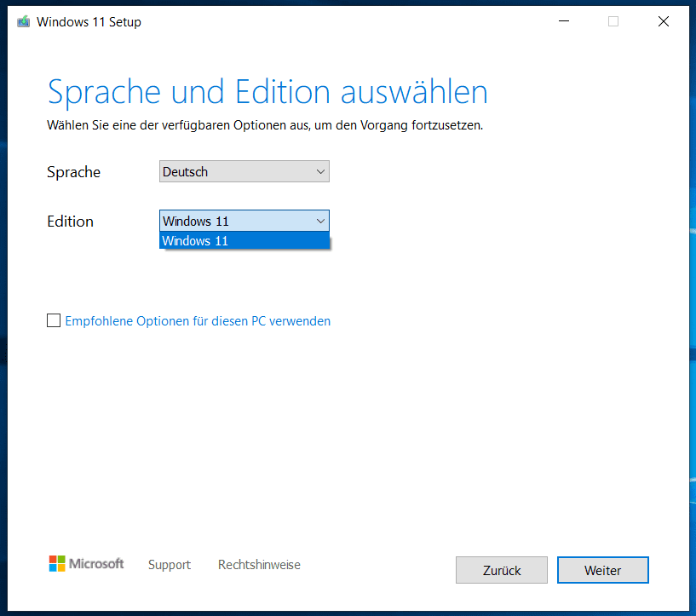
Task: Click the Windows 11 Setup title bar icon
Action: click(24, 21)
